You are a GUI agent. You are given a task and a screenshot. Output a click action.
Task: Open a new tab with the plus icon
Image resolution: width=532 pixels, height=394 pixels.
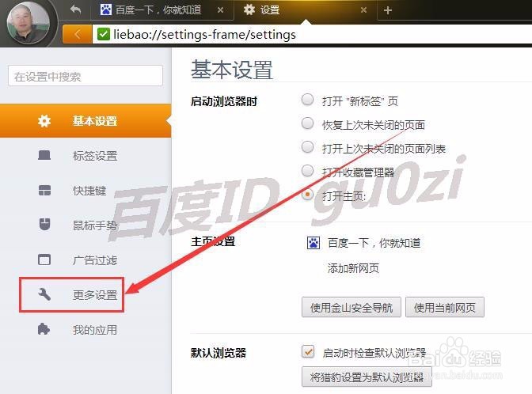click(x=388, y=10)
